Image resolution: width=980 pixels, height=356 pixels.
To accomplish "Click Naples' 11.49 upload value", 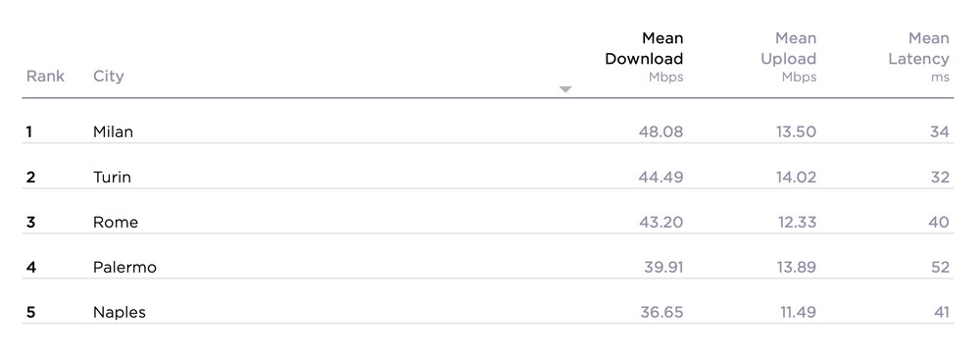I will 798,312.
